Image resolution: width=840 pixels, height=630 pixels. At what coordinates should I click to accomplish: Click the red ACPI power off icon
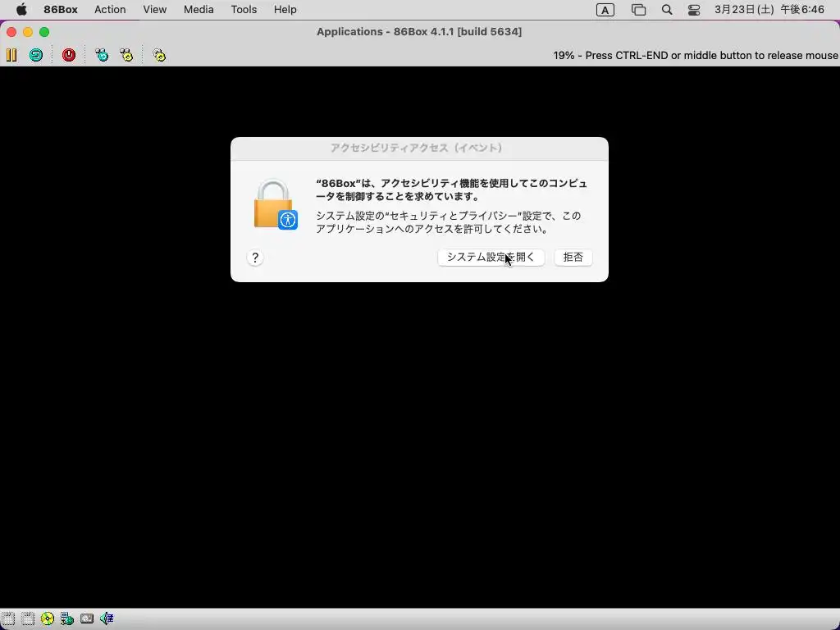69,55
